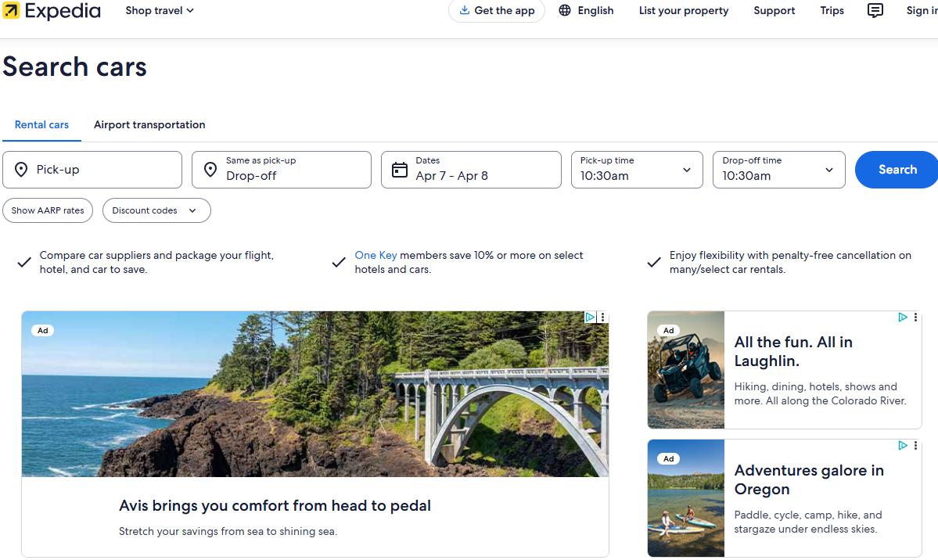Click the Expedia logo icon
The height and width of the screenshot is (560, 938).
tap(12, 11)
